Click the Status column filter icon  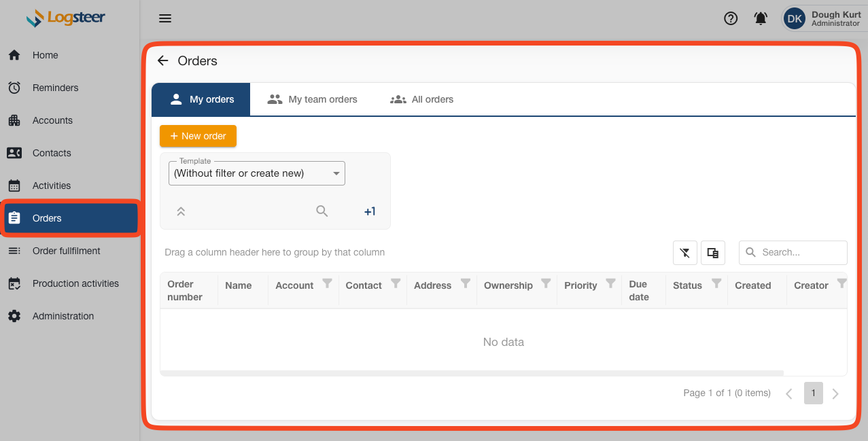716,283
